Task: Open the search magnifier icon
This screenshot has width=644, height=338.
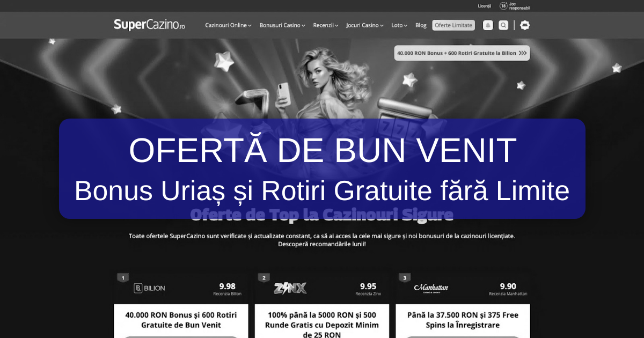Action: tap(503, 25)
